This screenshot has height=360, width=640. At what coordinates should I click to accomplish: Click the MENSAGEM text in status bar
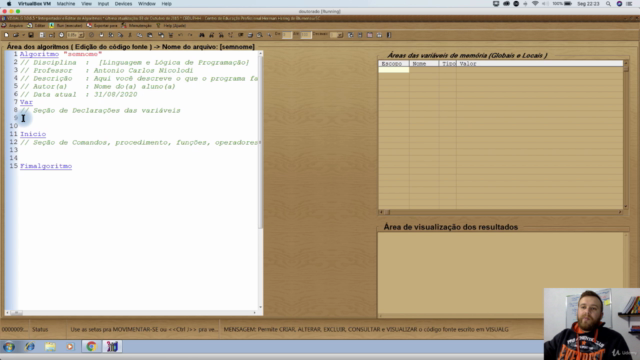click(x=366, y=329)
